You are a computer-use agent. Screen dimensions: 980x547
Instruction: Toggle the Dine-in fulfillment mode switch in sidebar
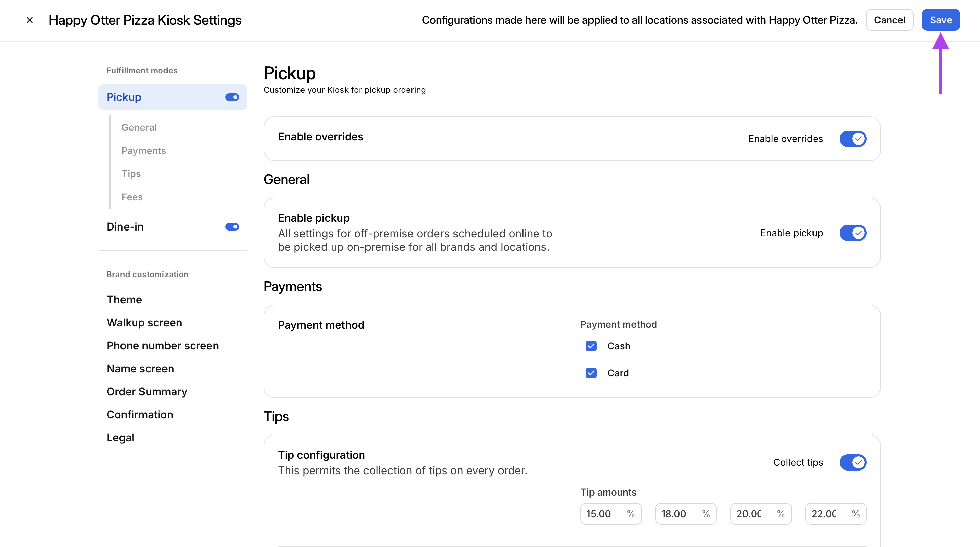point(232,226)
